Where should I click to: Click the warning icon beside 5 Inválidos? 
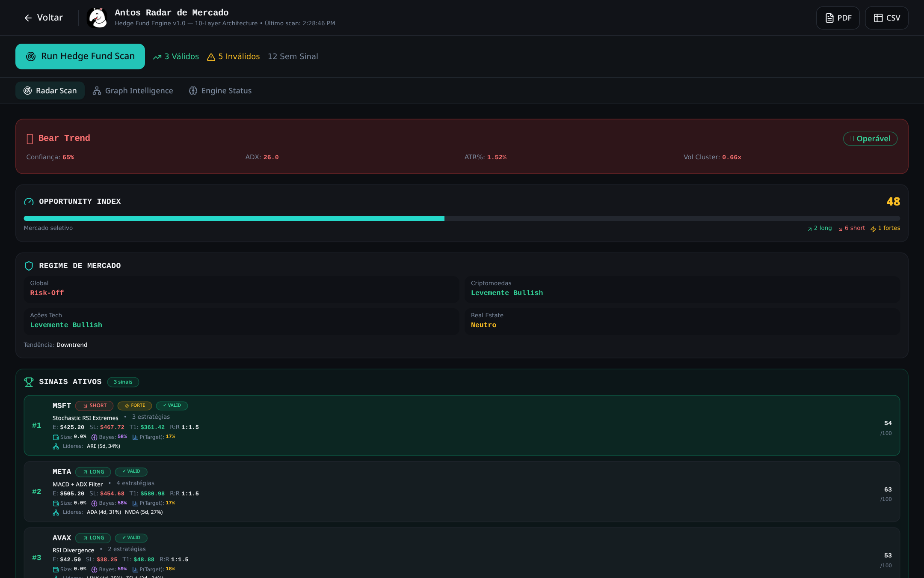pyautogui.click(x=211, y=57)
